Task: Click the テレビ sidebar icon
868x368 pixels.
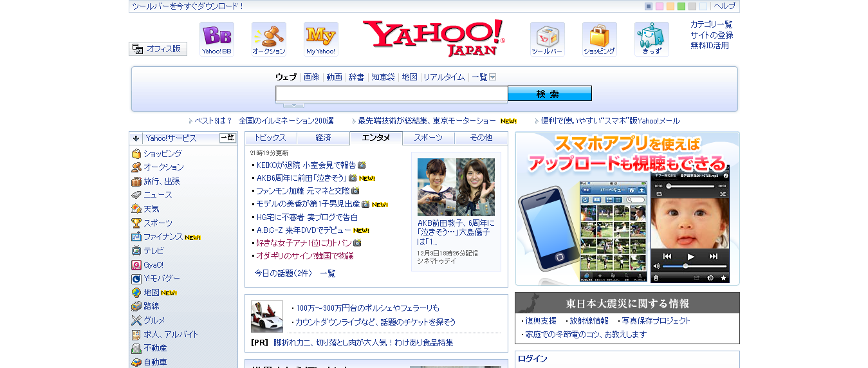Action: (136, 251)
